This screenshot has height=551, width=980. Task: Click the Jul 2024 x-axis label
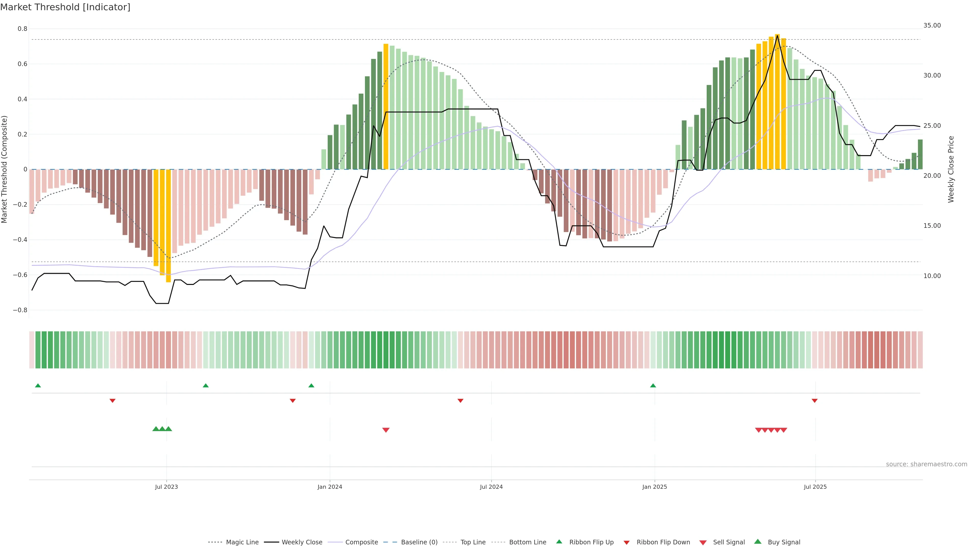(x=491, y=487)
